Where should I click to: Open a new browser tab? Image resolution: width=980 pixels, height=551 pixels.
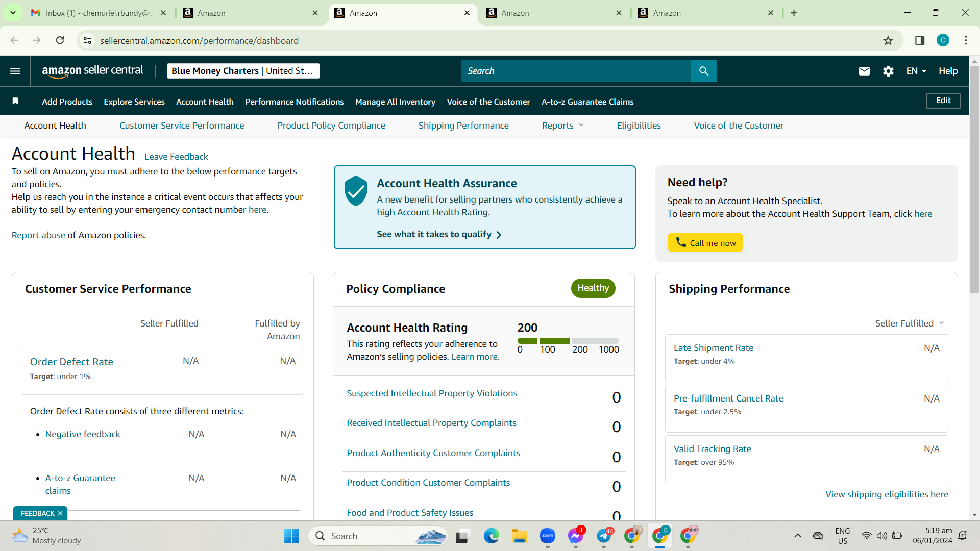(x=794, y=13)
